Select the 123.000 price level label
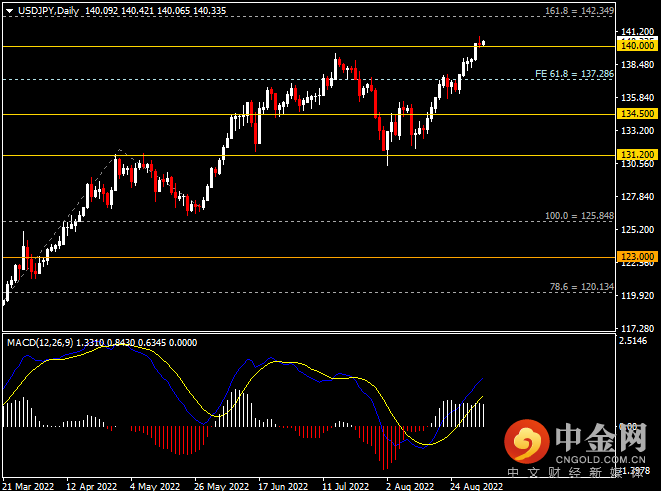The image size is (661, 491). pos(637,257)
